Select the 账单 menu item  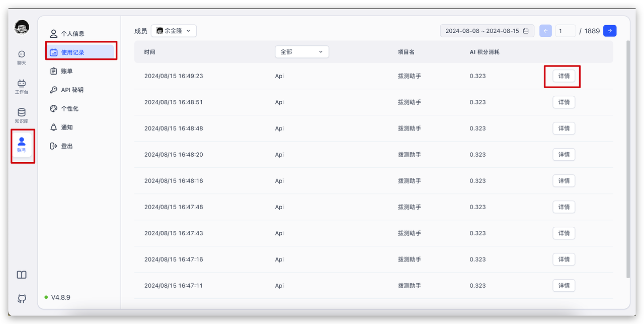(67, 71)
